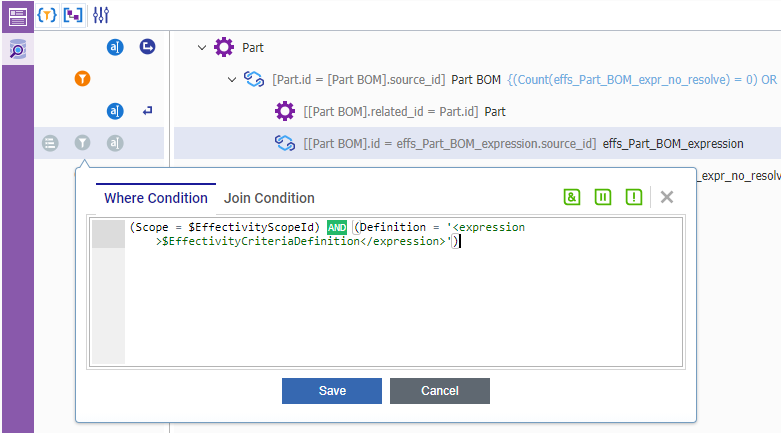Collapse the Part root node
The width and height of the screenshot is (781, 433).
202,48
